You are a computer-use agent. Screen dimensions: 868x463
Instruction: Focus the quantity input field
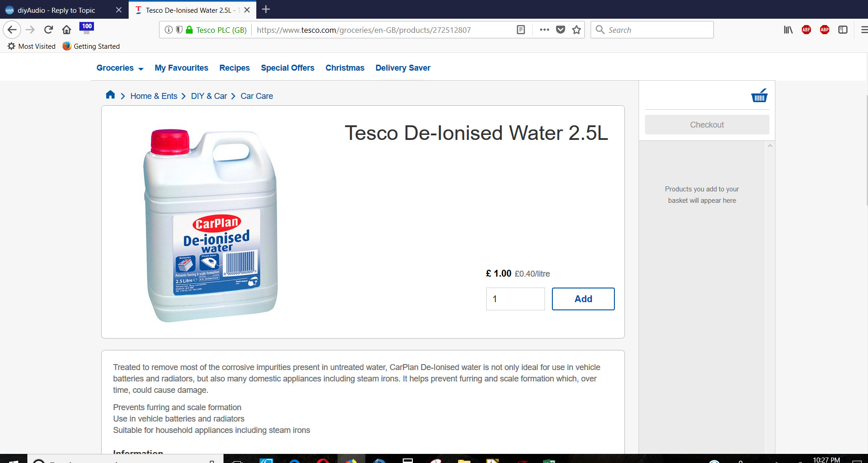[515, 299]
